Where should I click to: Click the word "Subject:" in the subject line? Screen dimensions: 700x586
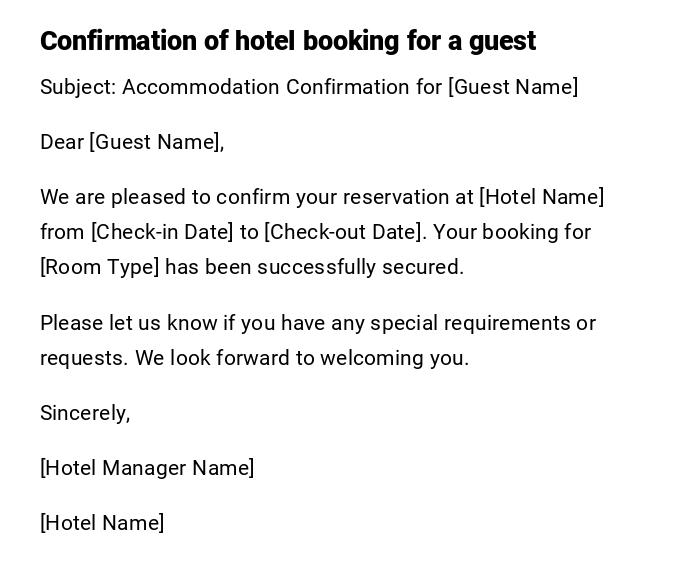tap(78, 87)
